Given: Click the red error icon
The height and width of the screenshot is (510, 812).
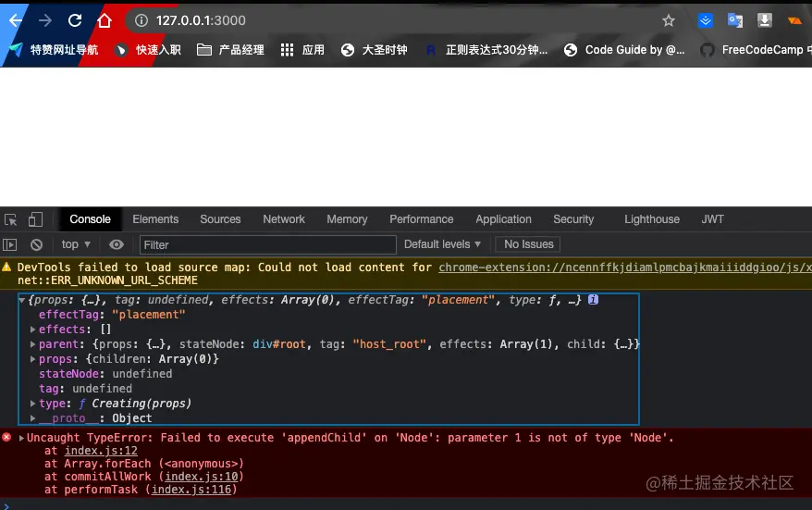Looking at the screenshot, I should pyautogui.click(x=6, y=438).
